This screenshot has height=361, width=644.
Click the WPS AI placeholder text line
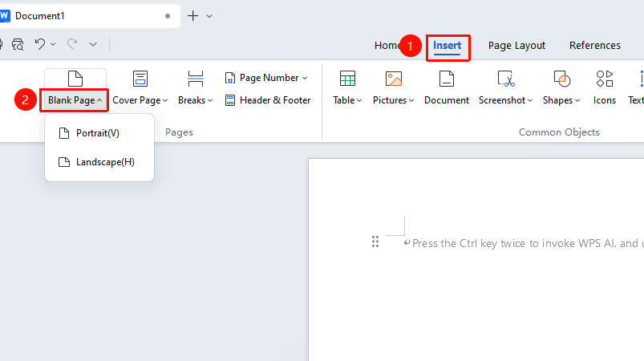(528, 244)
